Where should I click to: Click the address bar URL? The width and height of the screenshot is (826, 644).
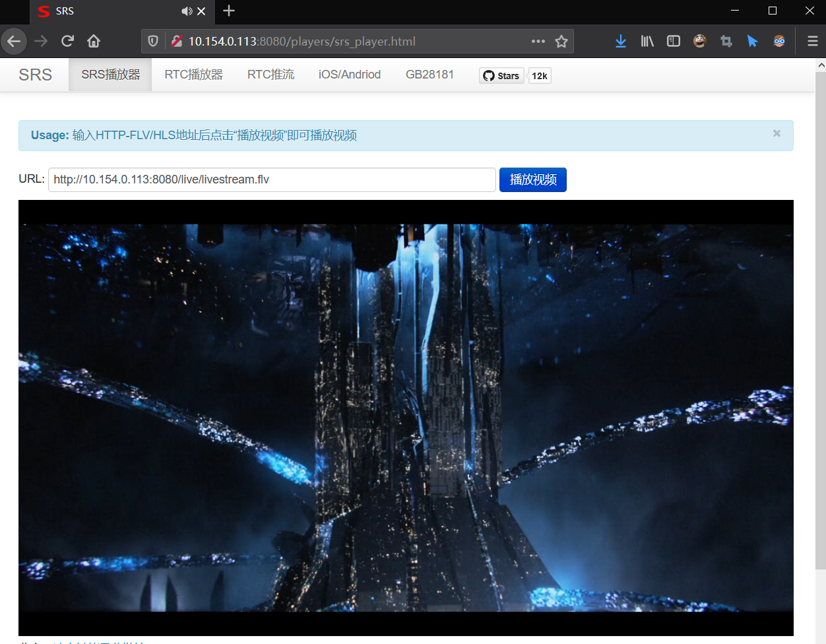tap(356, 41)
